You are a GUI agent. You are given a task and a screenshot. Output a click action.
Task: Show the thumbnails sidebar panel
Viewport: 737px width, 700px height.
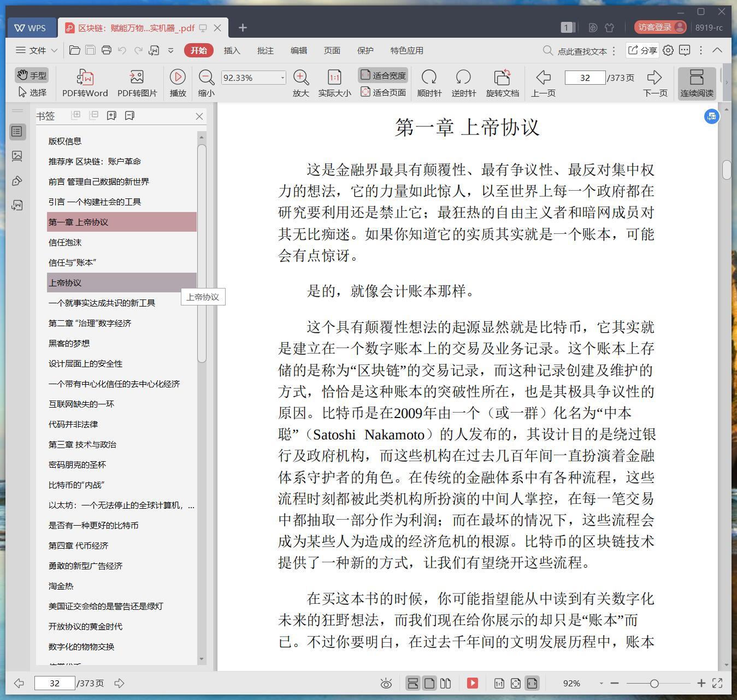pyautogui.click(x=17, y=156)
